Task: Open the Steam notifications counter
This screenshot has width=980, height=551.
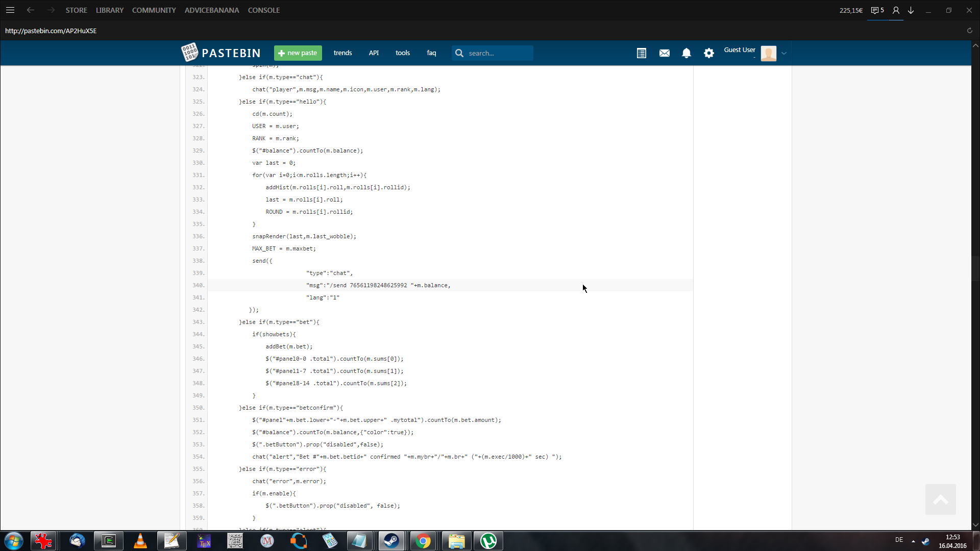Action: tap(877, 10)
